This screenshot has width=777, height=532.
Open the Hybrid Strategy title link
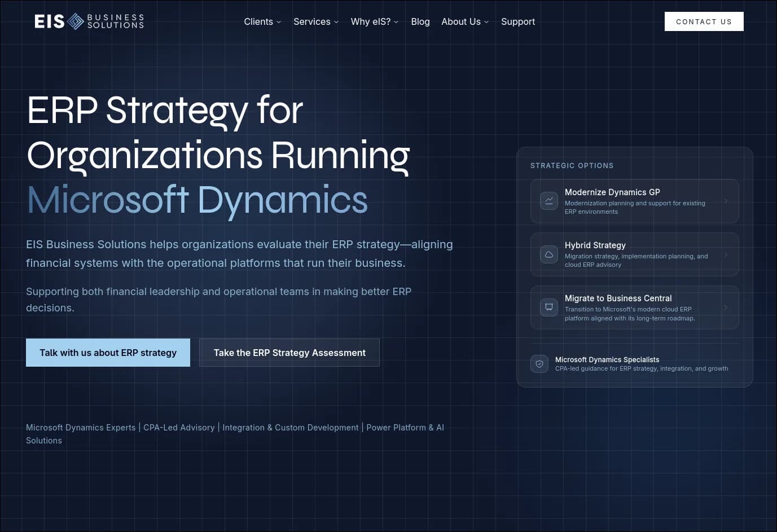(595, 245)
